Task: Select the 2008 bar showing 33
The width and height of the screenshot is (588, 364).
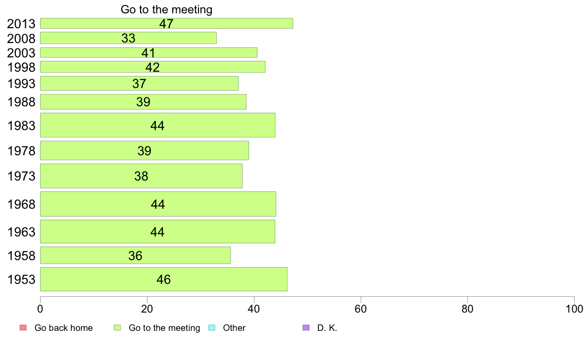Action: (128, 38)
